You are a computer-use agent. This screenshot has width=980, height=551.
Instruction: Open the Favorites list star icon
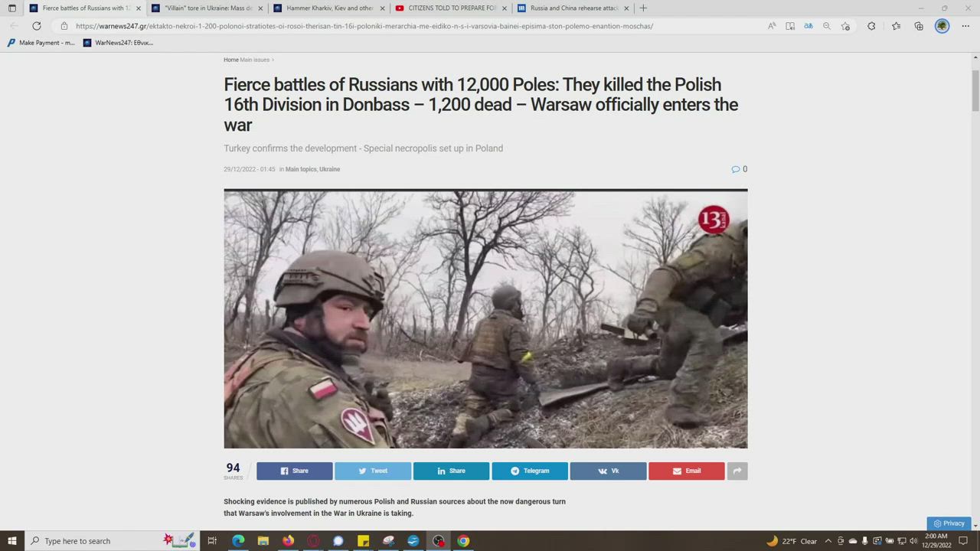896,26
